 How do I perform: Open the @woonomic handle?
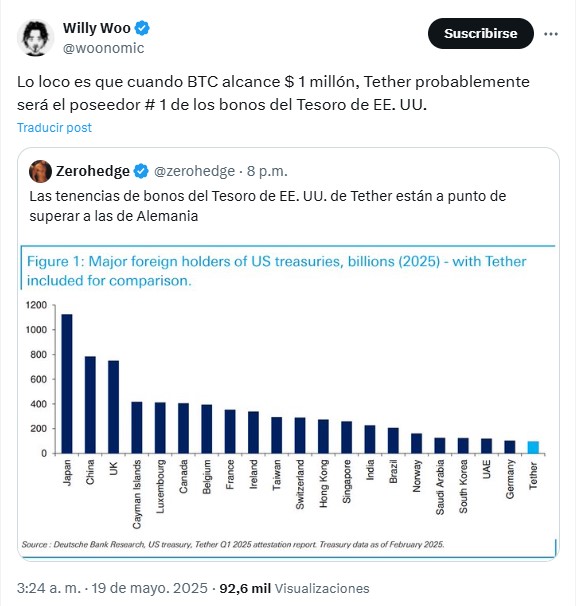[x=104, y=48]
